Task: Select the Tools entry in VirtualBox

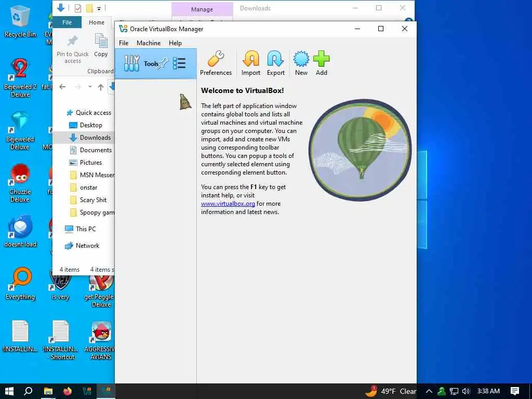Action: click(x=156, y=63)
